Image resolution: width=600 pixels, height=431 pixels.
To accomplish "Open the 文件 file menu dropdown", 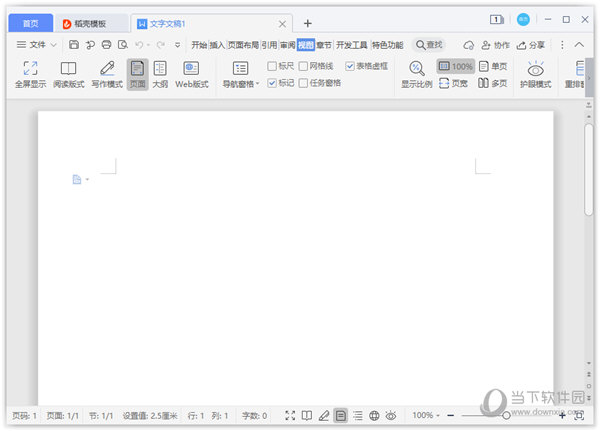I will 38,45.
